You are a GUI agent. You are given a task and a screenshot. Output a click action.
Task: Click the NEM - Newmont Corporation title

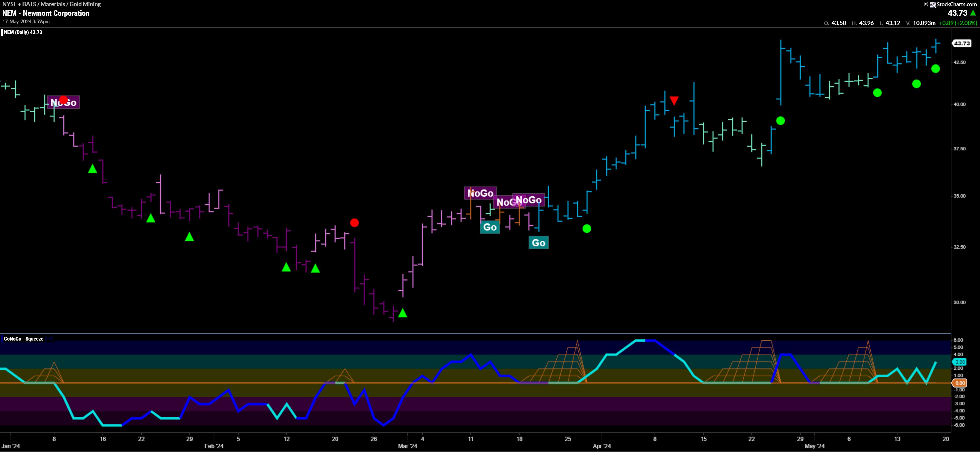click(x=46, y=13)
